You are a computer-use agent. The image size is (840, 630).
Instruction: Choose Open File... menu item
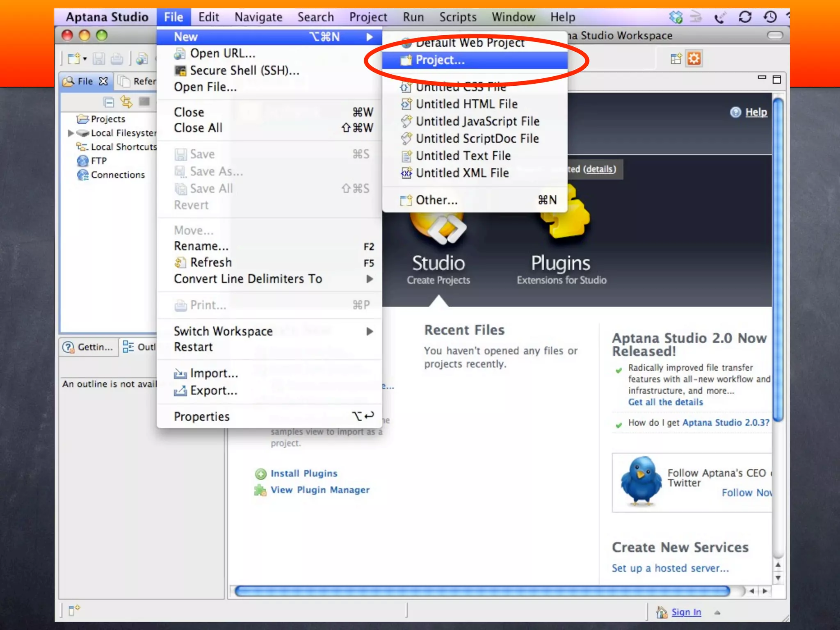point(269,87)
